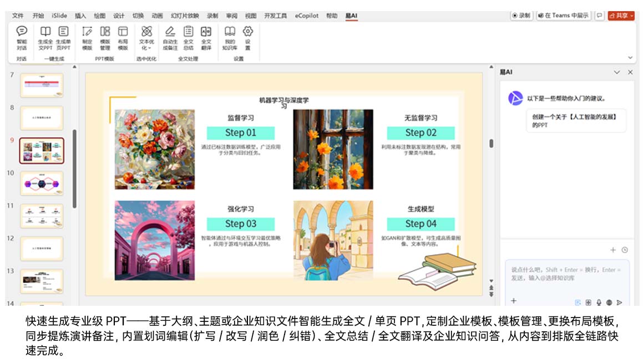Select 布局模版 icon
This screenshot has width=644, height=364.
pos(123,38)
